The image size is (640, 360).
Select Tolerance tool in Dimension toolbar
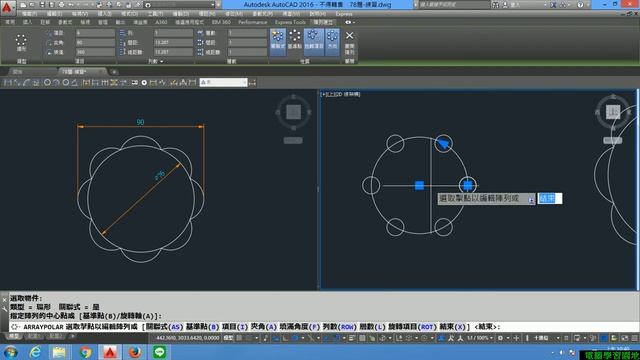(134, 82)
